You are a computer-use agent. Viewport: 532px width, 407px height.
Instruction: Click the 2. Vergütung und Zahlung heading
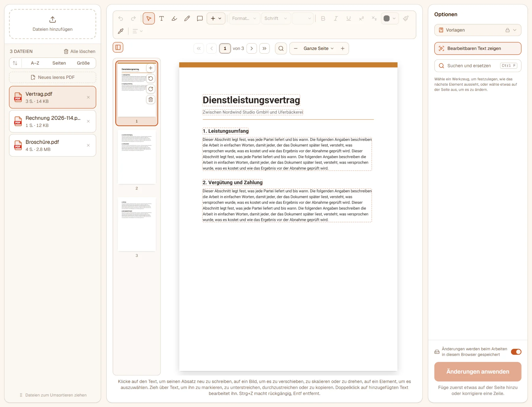tap(232, 183)
